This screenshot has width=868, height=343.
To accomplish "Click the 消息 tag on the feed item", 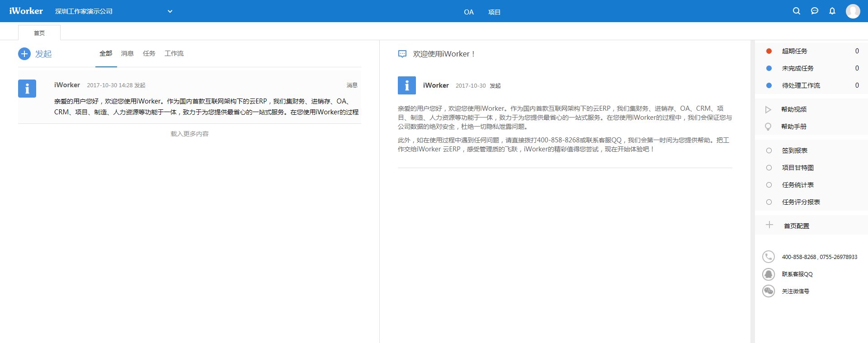I will [x=352, y=85].
